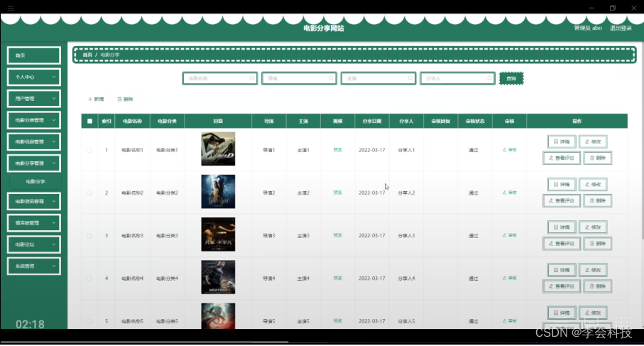Click the 新增 add button
644x346 pixels.
96,99
